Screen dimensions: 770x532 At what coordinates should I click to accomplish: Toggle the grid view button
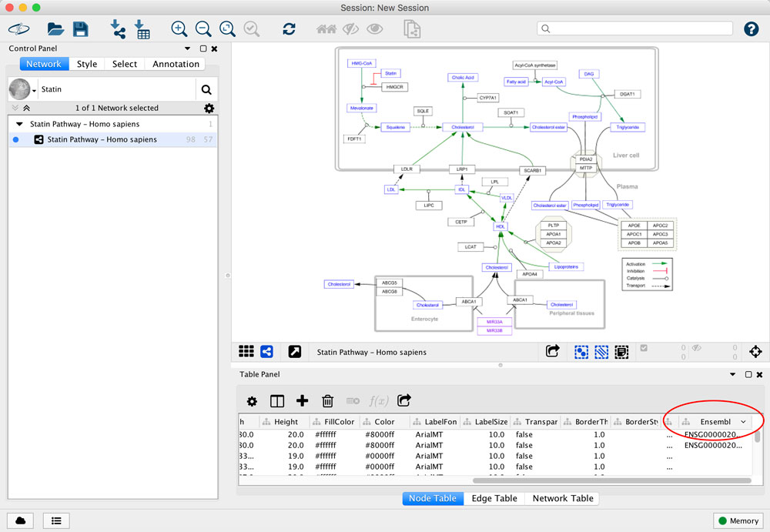tap(246, 351)
